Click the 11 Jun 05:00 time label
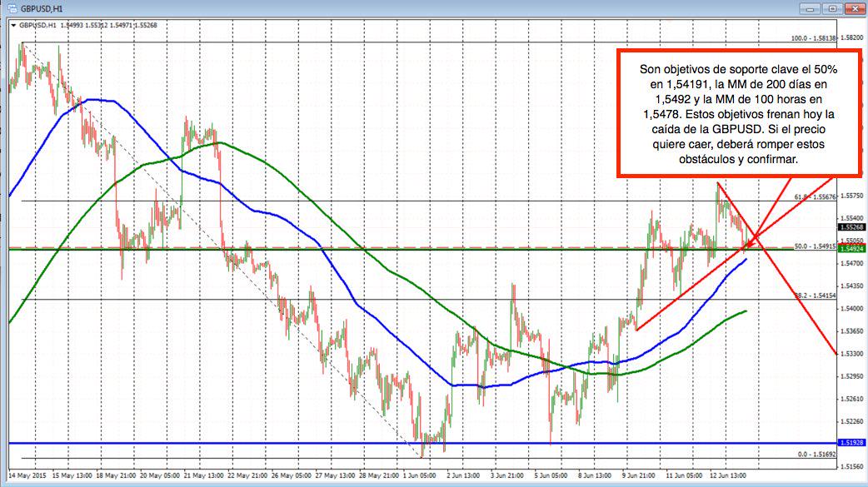Screen dimensions: 868x487 click(684, 475)
